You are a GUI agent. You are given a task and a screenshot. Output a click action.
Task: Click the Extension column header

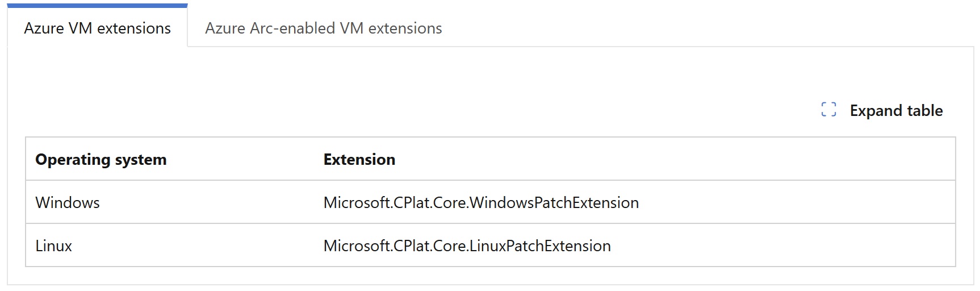(359, 160)
